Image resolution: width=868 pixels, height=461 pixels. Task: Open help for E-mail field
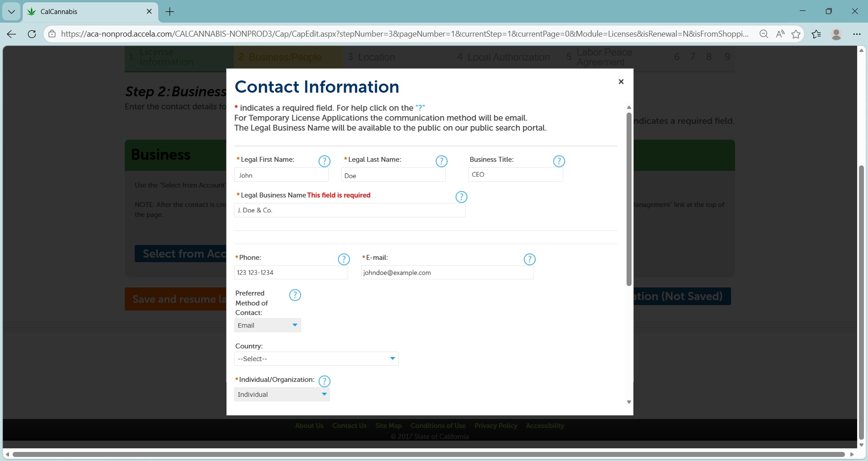pyautogui.click(x=529, y=259)
